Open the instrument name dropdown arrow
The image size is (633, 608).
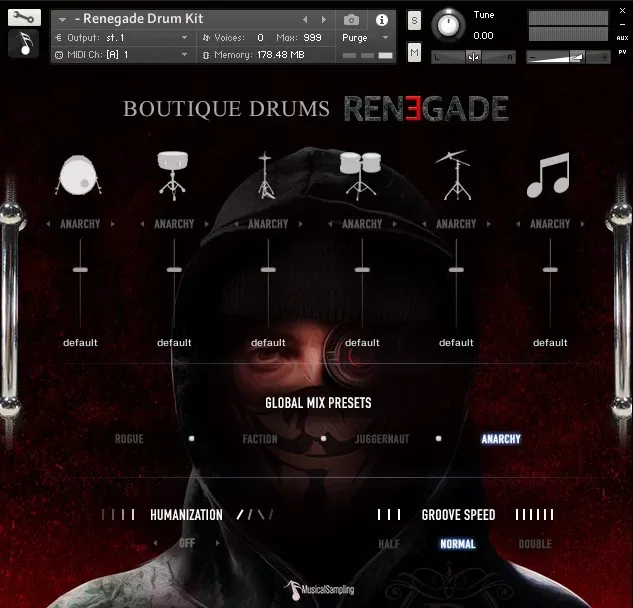click(x=62, y=19)
